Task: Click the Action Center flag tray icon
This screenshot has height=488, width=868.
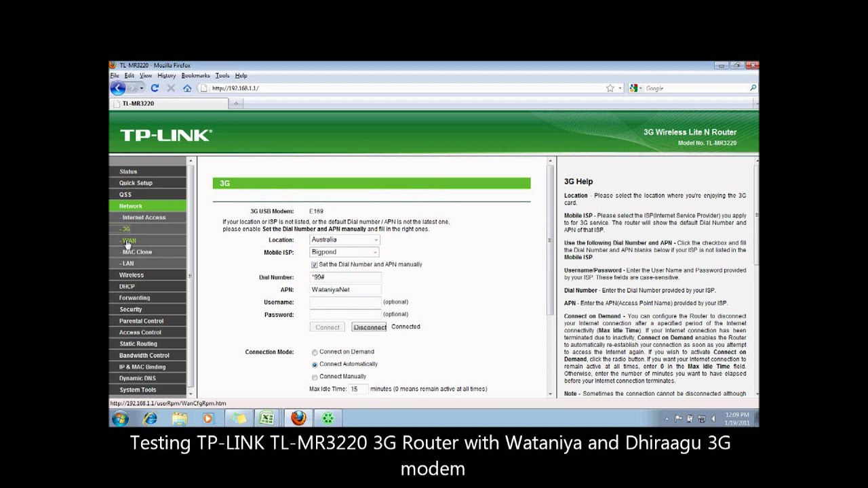Action: click(679, 419)
